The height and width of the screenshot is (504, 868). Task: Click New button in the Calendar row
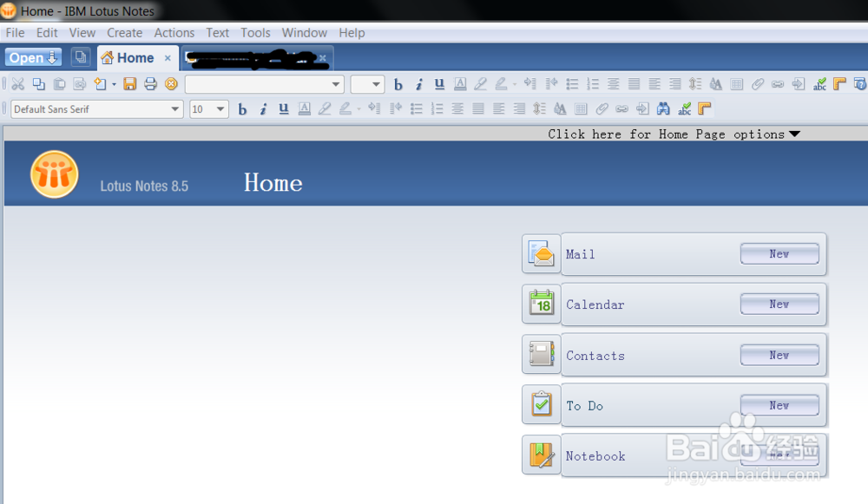(779, 304)
